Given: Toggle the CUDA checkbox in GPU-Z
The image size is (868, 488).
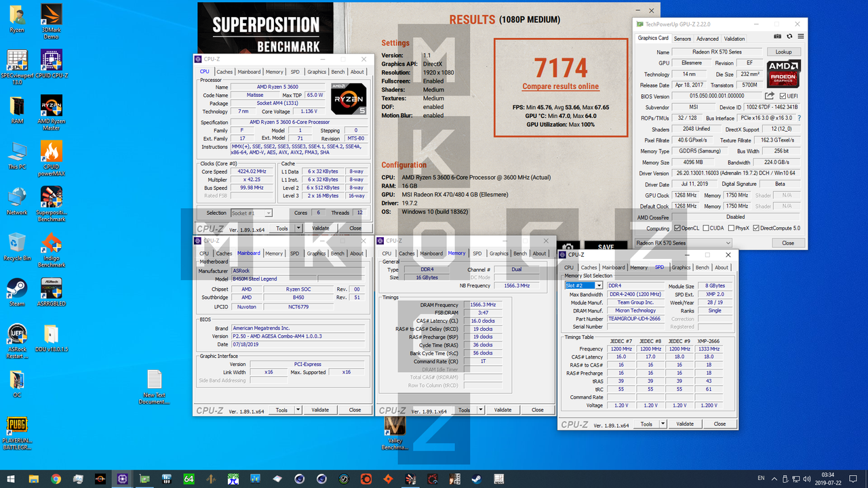Looking at the screenshot, I should click(x=706, y=228).
